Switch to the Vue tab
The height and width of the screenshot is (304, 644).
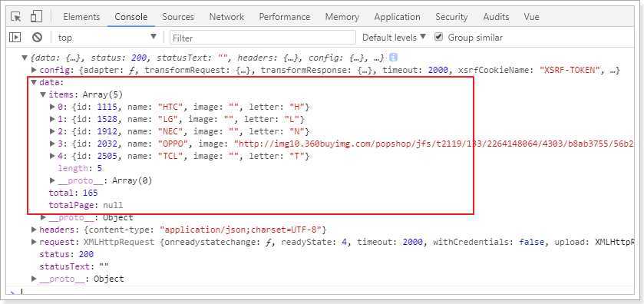[531, 17]
